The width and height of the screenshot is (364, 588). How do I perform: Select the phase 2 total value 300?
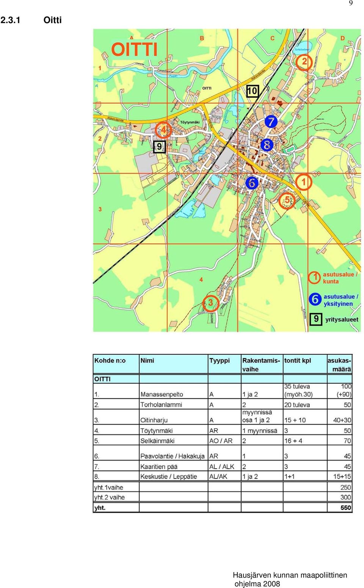pyautogui.click(x=345, y=497)
